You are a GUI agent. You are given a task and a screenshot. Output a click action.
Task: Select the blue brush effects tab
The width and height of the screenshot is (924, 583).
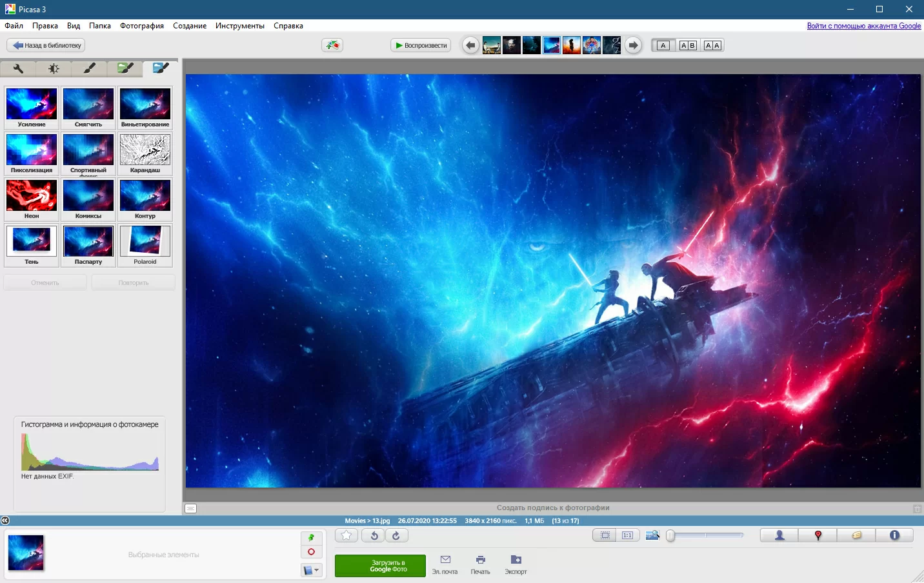pos(161,68)
